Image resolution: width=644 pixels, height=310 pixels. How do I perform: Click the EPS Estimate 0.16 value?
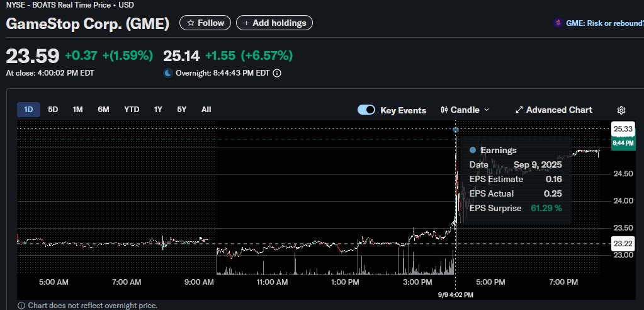point(553,179)
